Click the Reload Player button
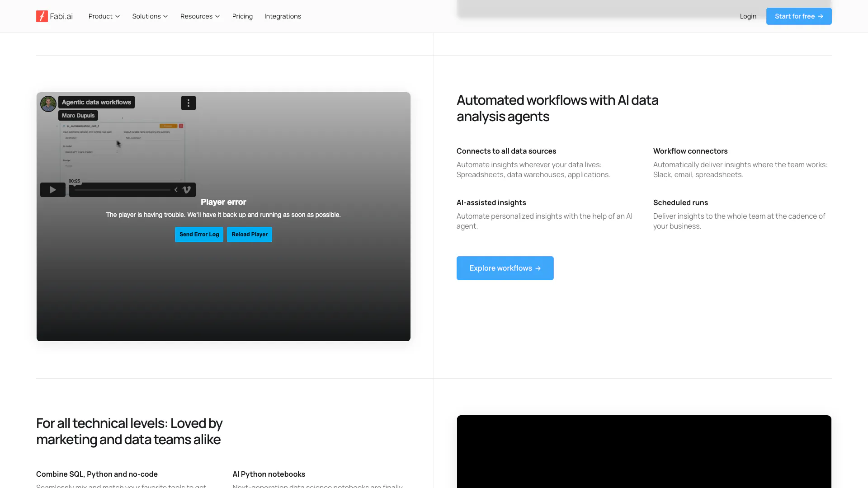The image size is (868, 488). (x=250, y=235)
